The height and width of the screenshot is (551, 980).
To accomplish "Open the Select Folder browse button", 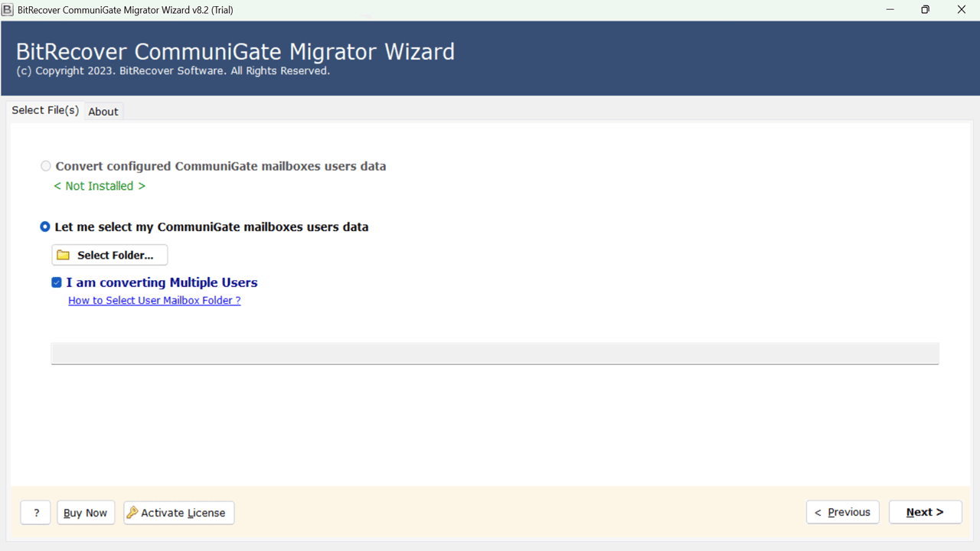I will click(109, 255).
